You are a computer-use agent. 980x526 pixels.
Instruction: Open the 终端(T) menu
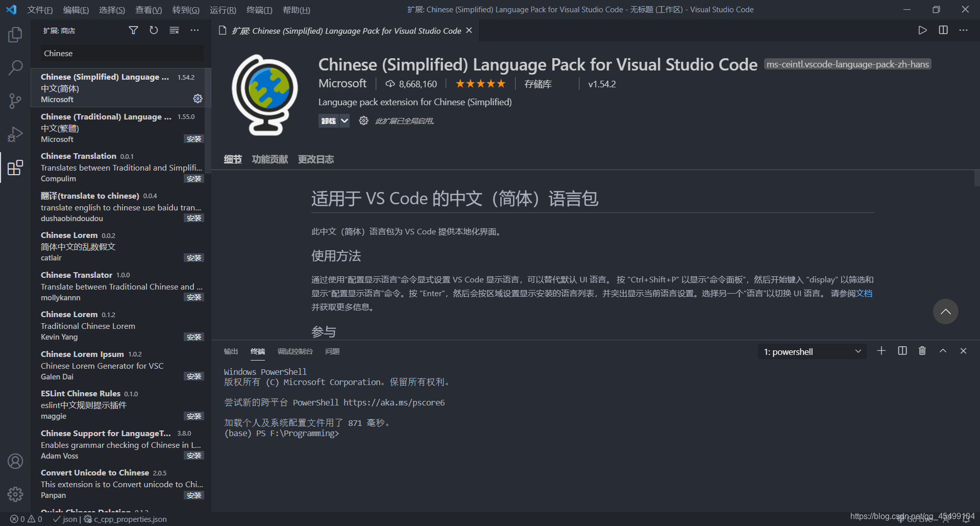point(259,10)
